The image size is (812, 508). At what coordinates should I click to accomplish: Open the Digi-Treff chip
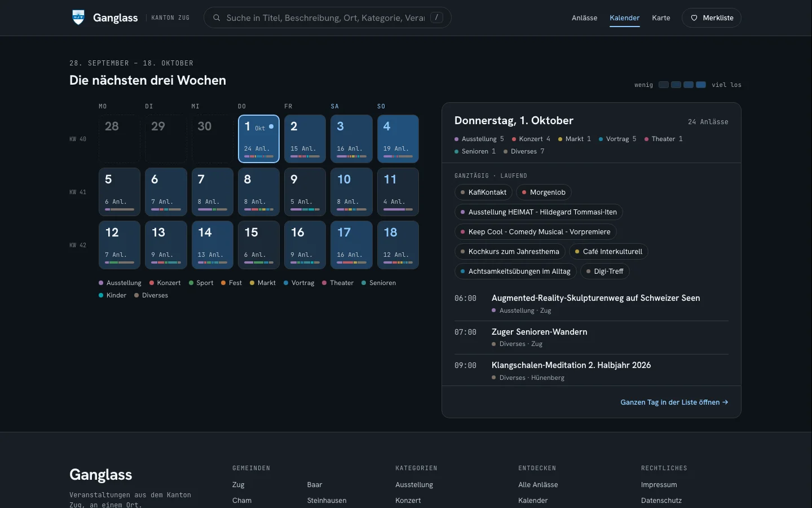(604, 271)
